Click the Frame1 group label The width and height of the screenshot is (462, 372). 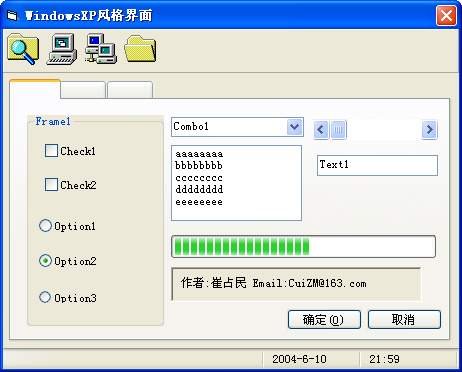53,121
